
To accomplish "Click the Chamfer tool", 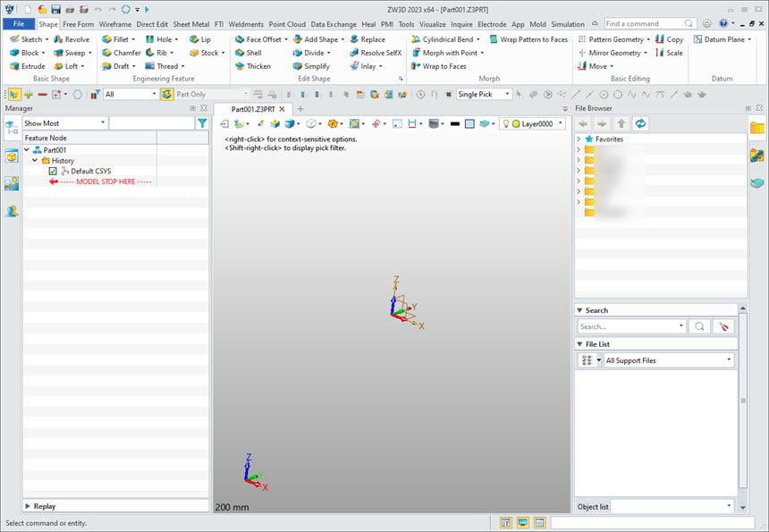I will (x=121, y=53).
